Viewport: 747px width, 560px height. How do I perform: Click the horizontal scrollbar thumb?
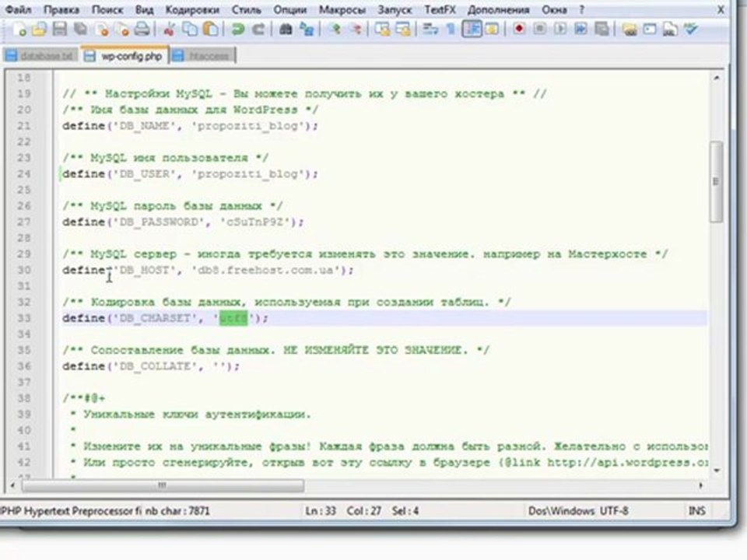pos(163,485)
